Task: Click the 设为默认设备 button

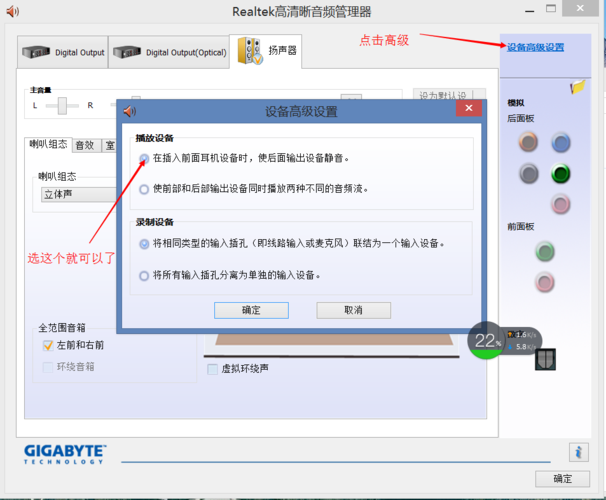Action: pyautogui.click(x=449, y=94)
